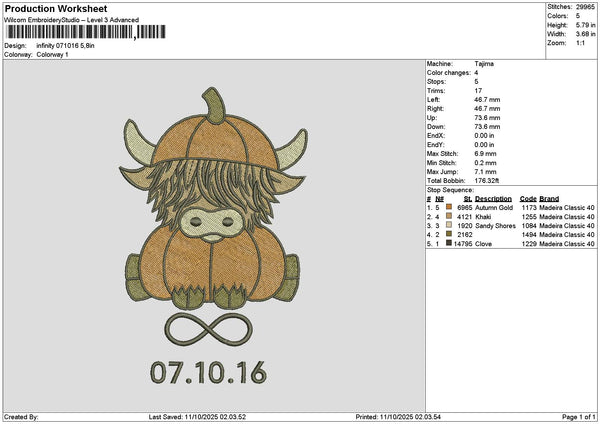This screenshot has width=600, height=424.
Task: Click the 'Autumn Gold' description text
Action: coord(494,207)
